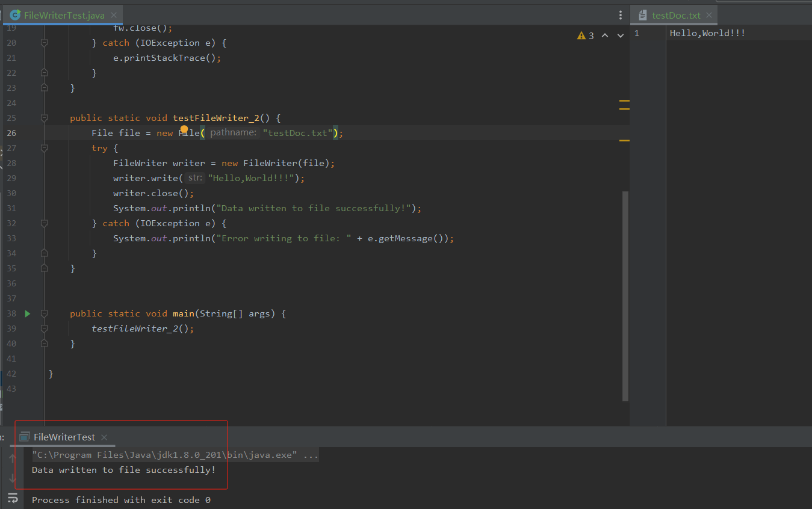The height and width of the screenshot is (509, 812).
Task: Click "Process finished with exit code 0" line
Action: [x=121, y=500]
